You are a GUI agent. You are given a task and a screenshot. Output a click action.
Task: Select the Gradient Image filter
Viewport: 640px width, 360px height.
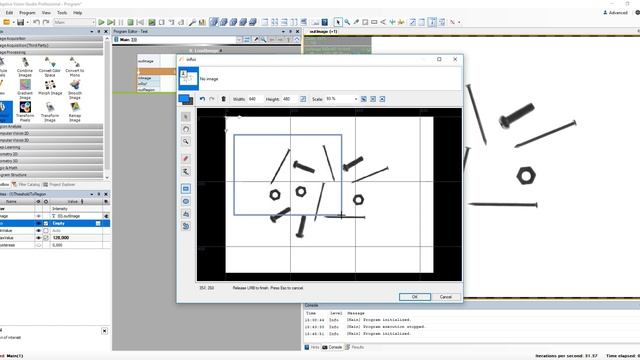tap(25, 90)
